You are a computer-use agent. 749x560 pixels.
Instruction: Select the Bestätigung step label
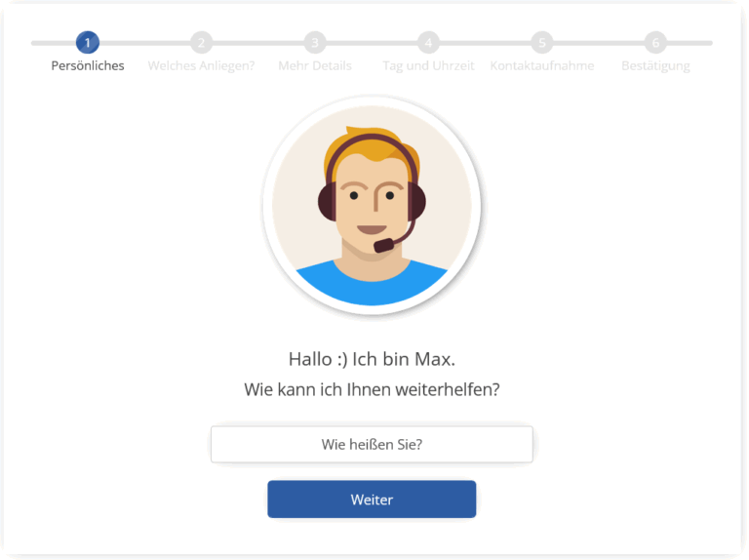tap(655, 66)
